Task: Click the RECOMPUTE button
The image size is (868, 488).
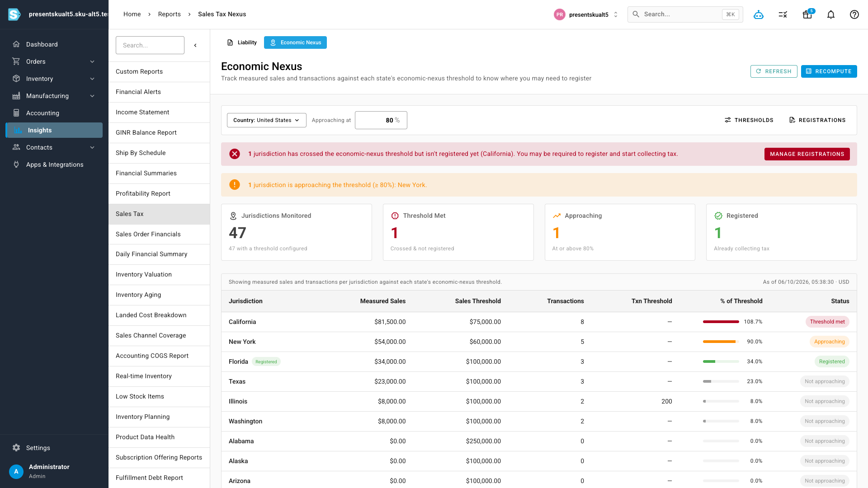Action: 829,71
